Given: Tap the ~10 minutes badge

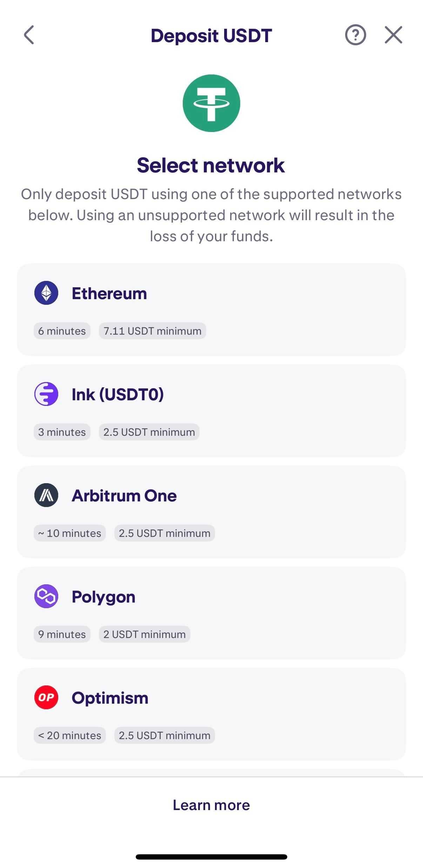Looking at the screenshot, I should point(69,533).
